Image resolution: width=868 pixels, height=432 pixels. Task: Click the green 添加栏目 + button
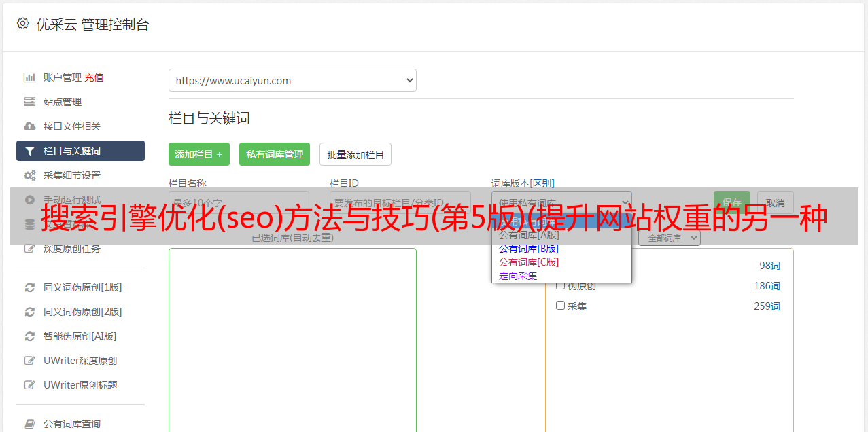199,154
